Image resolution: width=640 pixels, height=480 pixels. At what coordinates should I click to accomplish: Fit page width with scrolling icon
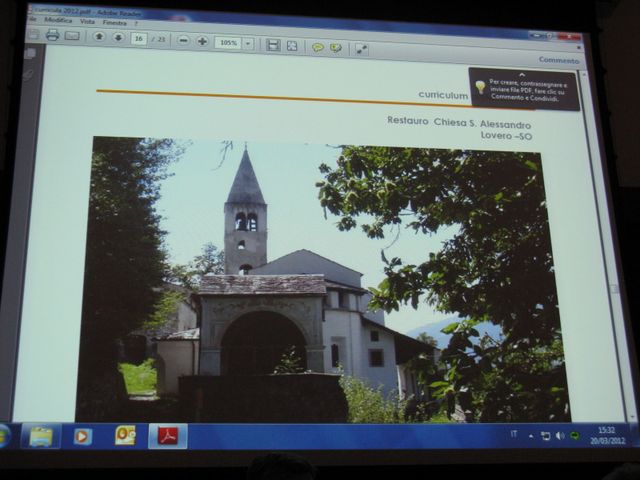click(x=273, y=45)
